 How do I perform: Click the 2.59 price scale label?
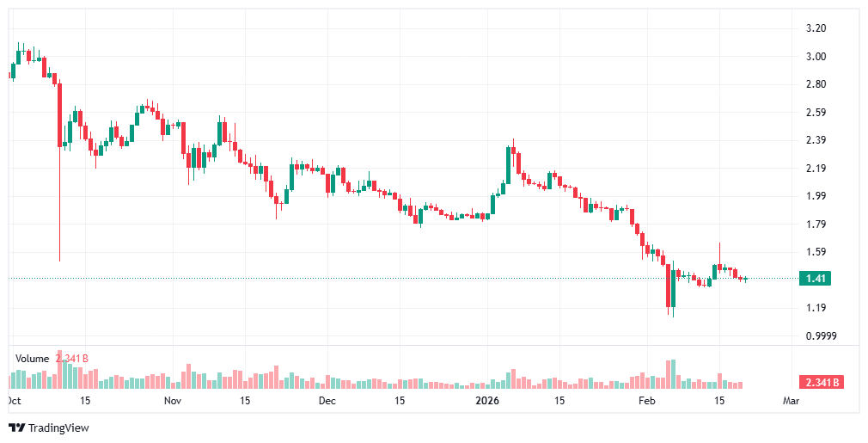(x=817, y=113)
